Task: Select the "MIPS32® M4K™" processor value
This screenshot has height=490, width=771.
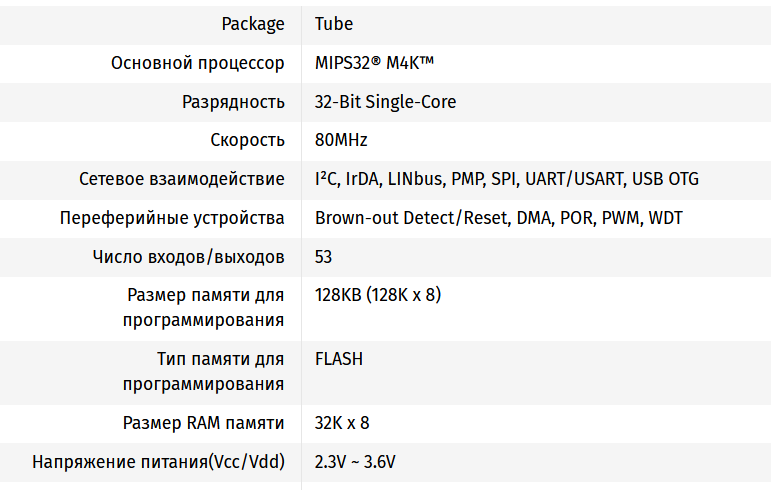Action: pyautogui.click(x=374, y=63)
